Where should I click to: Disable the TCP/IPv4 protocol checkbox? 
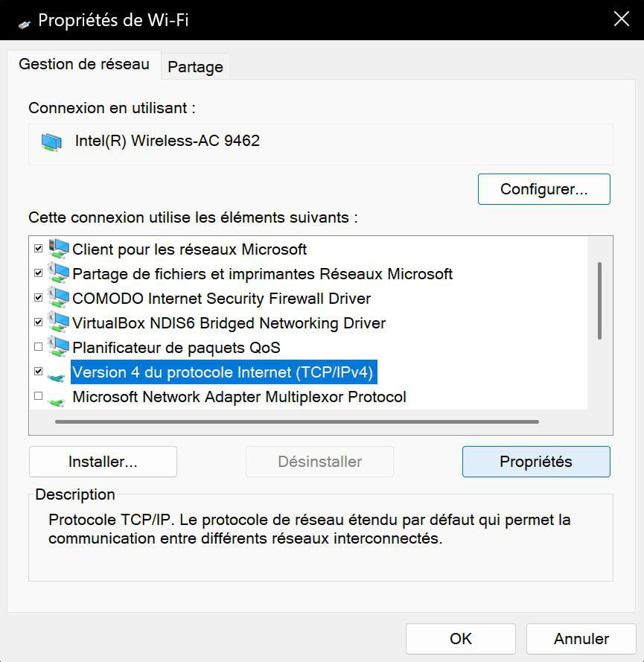click(39, 371)
